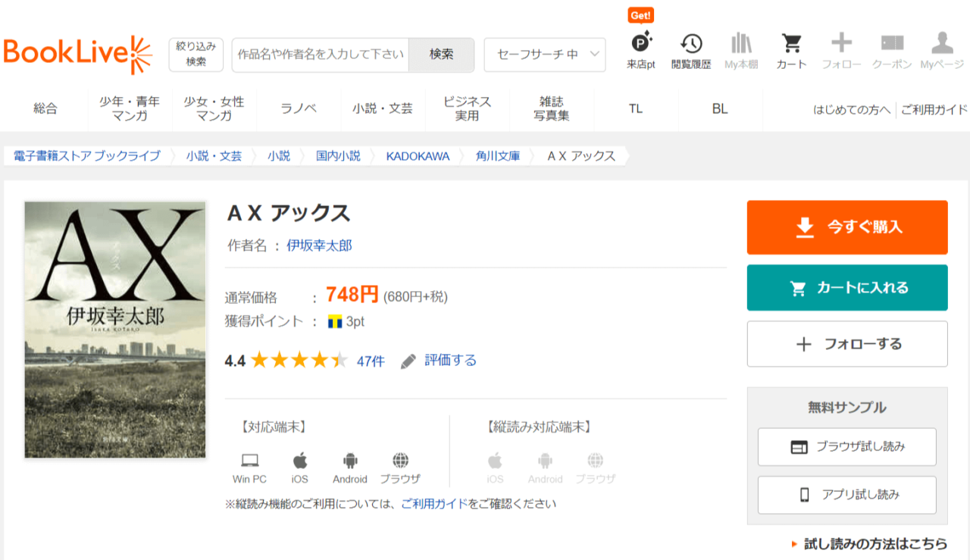Select the BL tab
Screen dimensions: 970x560
(720, 108)
